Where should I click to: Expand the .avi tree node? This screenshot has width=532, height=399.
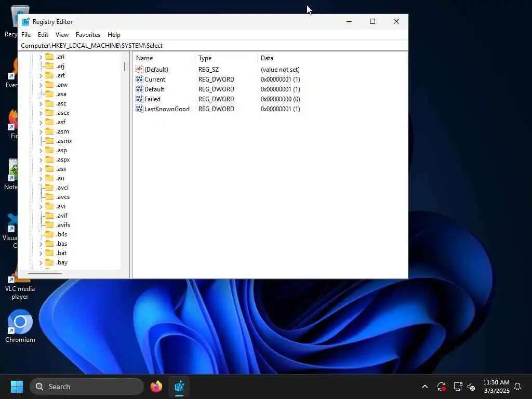41,206
